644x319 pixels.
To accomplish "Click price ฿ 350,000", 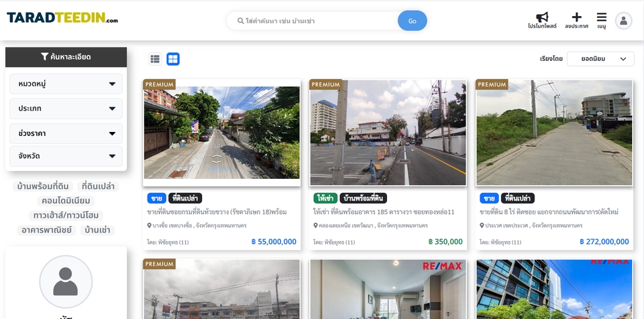I will pos(445,242).
